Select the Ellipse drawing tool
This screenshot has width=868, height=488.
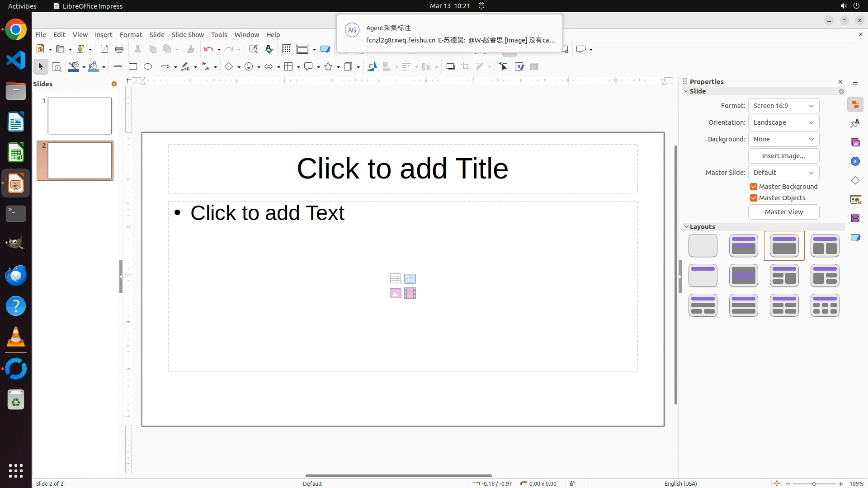pyautogui.click(x=148, y=67)
